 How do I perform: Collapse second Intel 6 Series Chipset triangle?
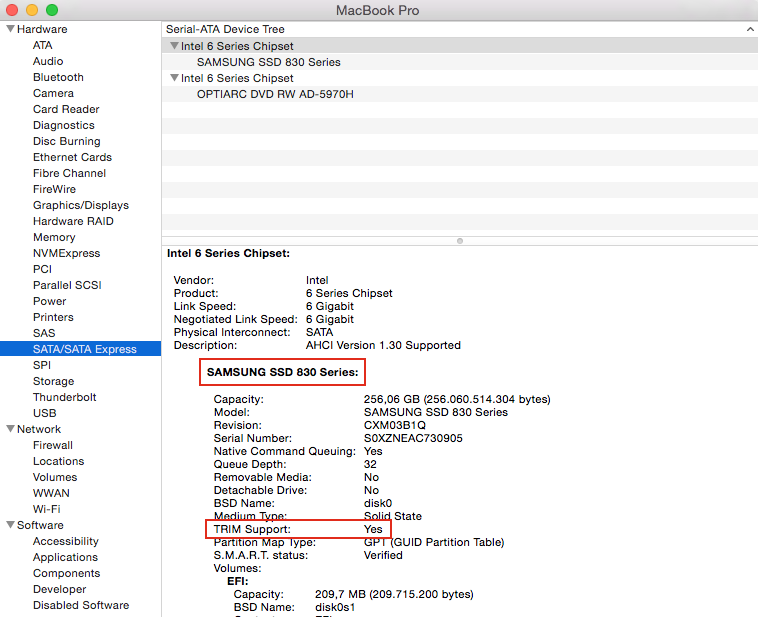[175, 78]
